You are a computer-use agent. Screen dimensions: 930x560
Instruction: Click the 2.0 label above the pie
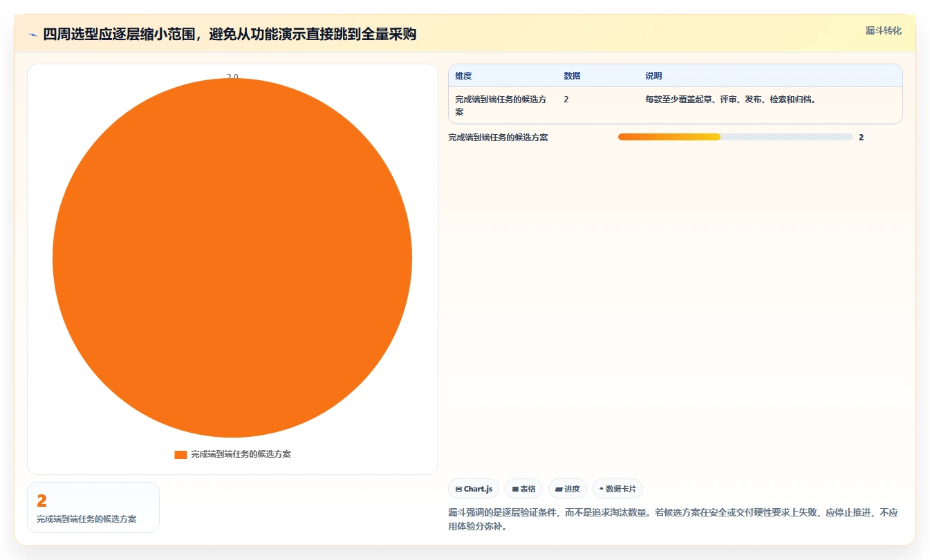click(x=232, y=77)
